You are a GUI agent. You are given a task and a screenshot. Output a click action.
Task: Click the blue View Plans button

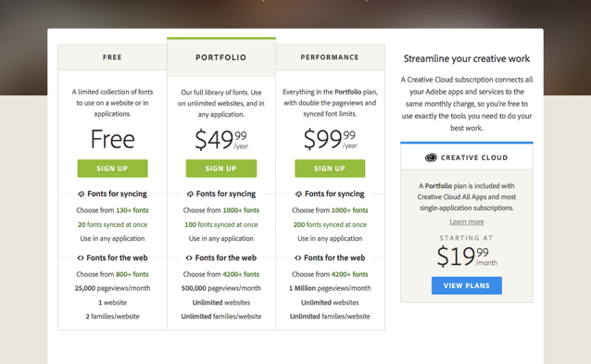pyautogui.click(x=467, y=285)
